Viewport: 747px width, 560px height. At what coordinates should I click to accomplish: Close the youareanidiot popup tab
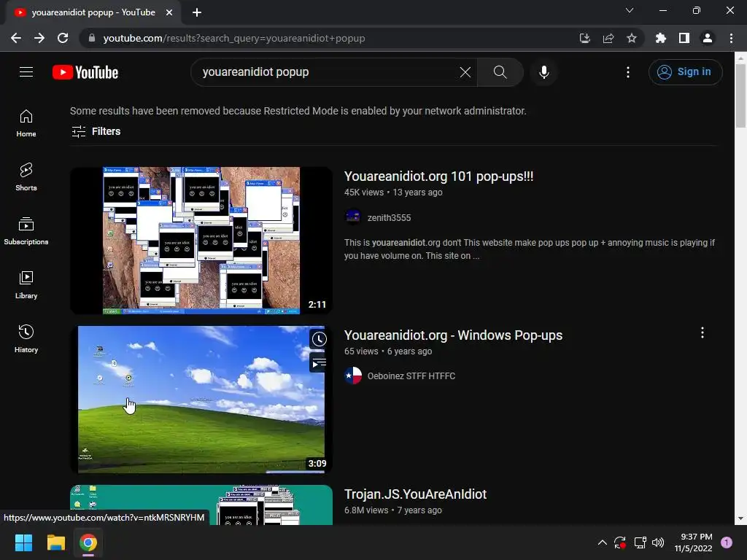(169, 12)
